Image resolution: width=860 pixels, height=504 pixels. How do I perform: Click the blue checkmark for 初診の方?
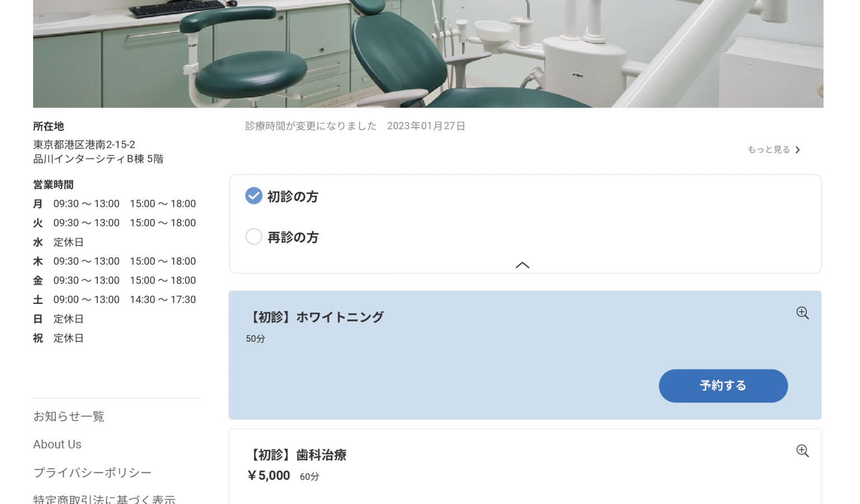[x=254, y=196]
